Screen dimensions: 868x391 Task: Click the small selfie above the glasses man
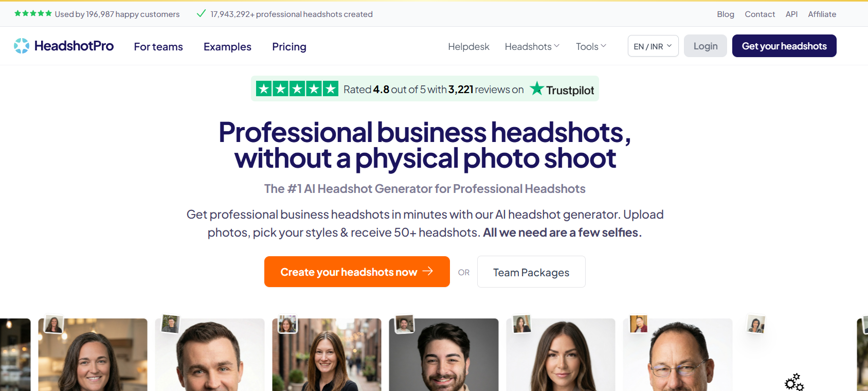tap(639, 324)
